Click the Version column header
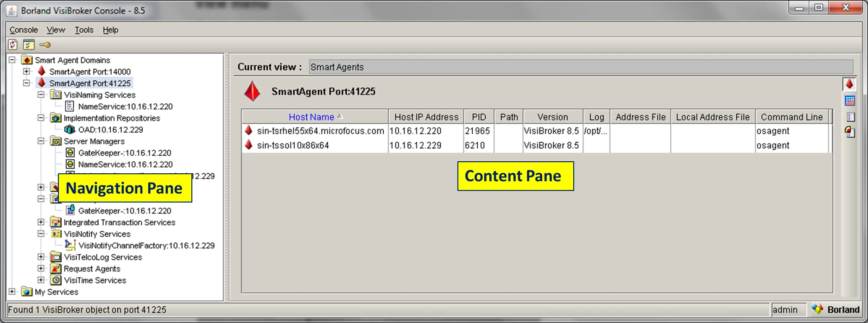Image resolution: width=868 pixels, height=323 pixels. (552, 117)
